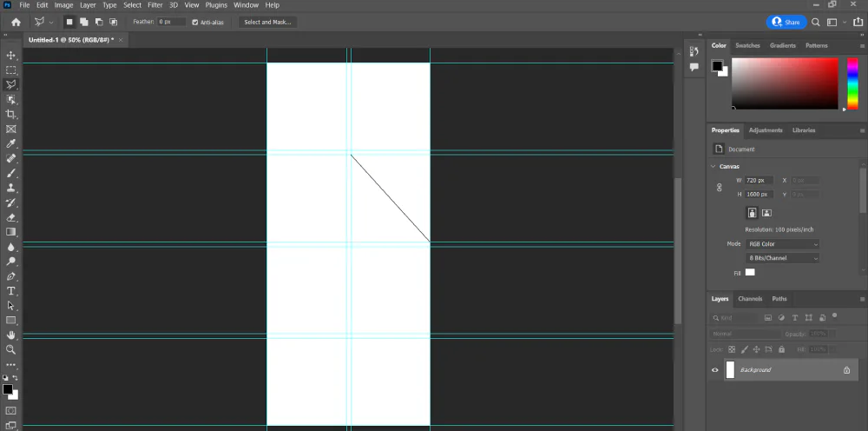
Task: Open the RGB Color mode dropdown
Action: (783, 244)
